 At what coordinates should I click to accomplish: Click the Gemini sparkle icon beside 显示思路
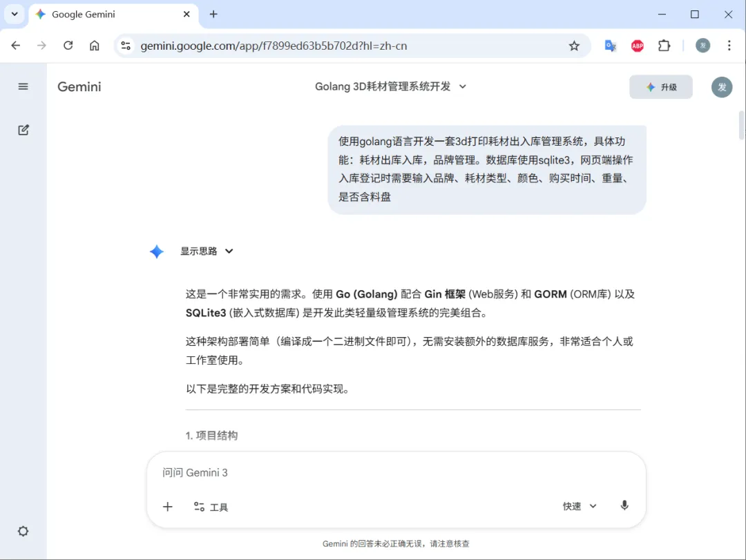click(157, 251)
